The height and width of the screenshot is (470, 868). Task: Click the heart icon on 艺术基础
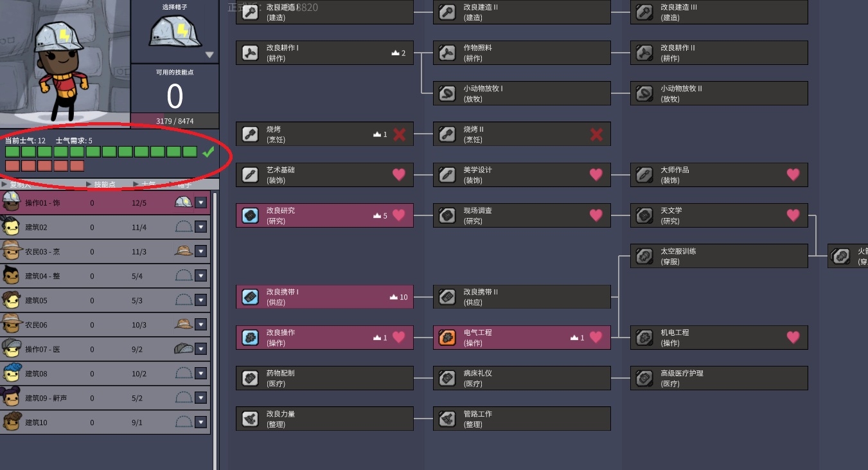(399, 174)
